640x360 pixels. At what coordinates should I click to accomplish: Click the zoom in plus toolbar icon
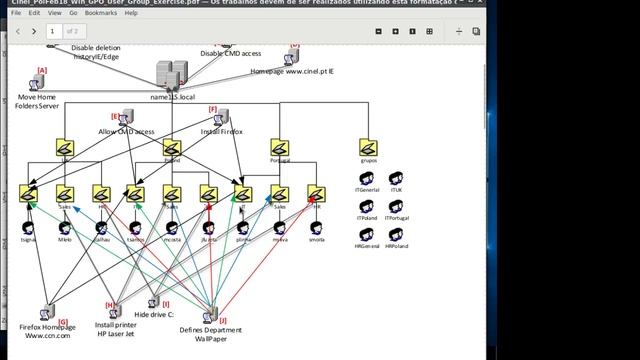[396, 31]
